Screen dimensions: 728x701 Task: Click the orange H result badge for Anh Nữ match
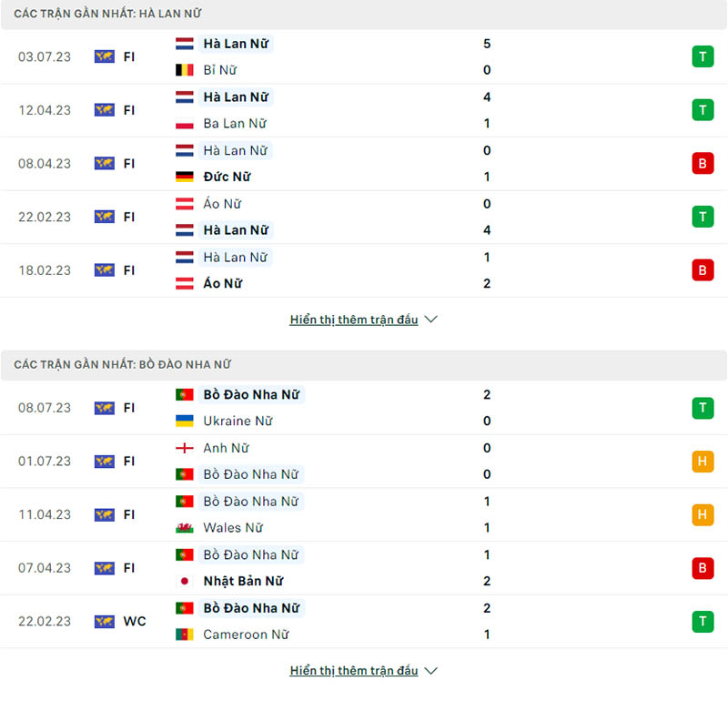[702, 462]
